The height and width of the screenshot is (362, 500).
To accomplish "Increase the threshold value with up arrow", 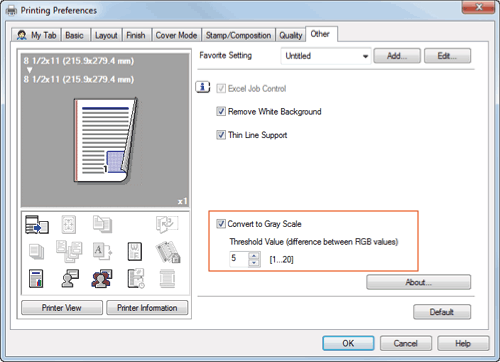I will [x=254, y=256].
